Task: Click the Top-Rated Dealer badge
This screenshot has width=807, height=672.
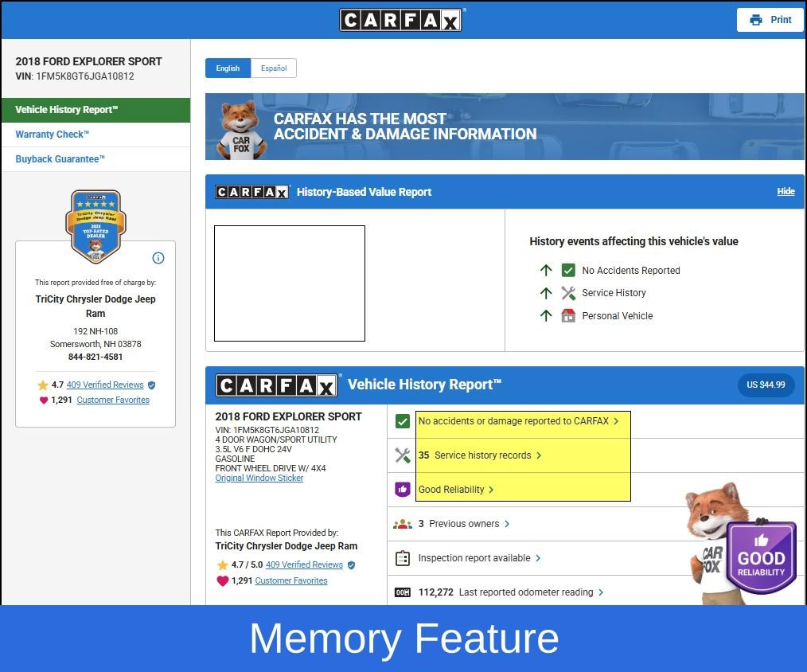Action: (95, 226)
